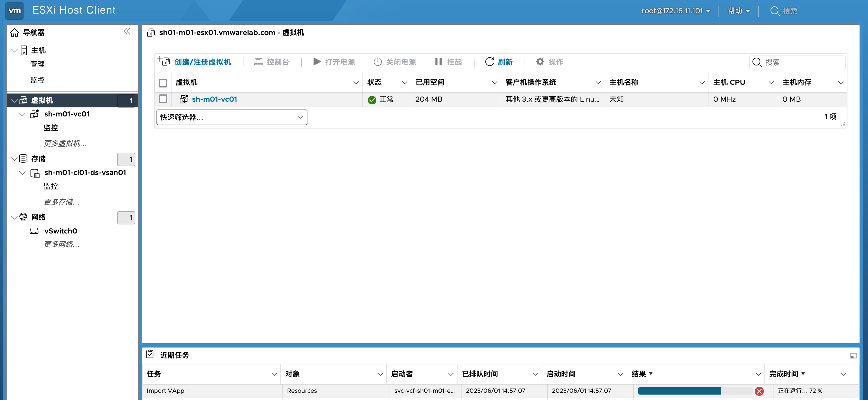The width and height of the screenshot is (868, 400).
Task: Open the root@172.16.11.101 user menu
Action: tap(676, 11)
